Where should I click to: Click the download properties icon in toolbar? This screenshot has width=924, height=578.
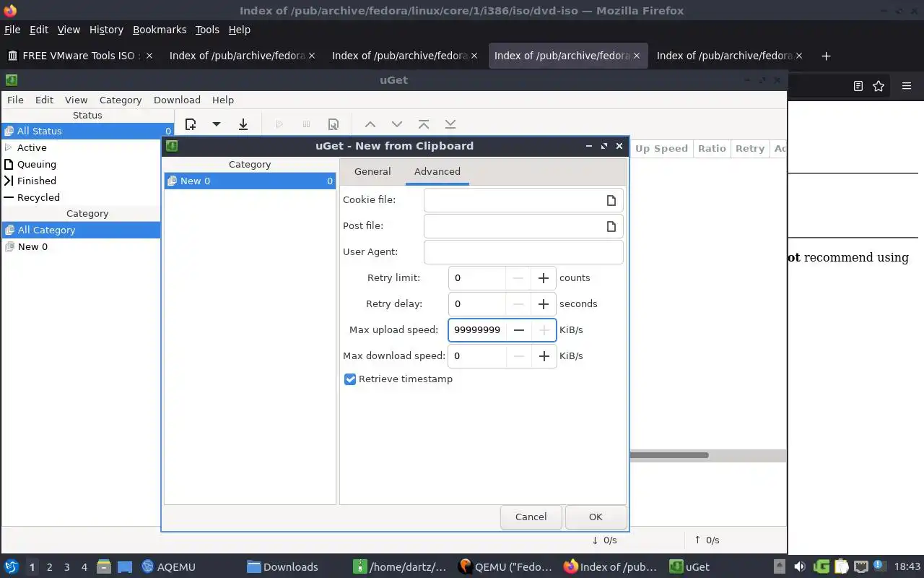[x=333, y=124]
